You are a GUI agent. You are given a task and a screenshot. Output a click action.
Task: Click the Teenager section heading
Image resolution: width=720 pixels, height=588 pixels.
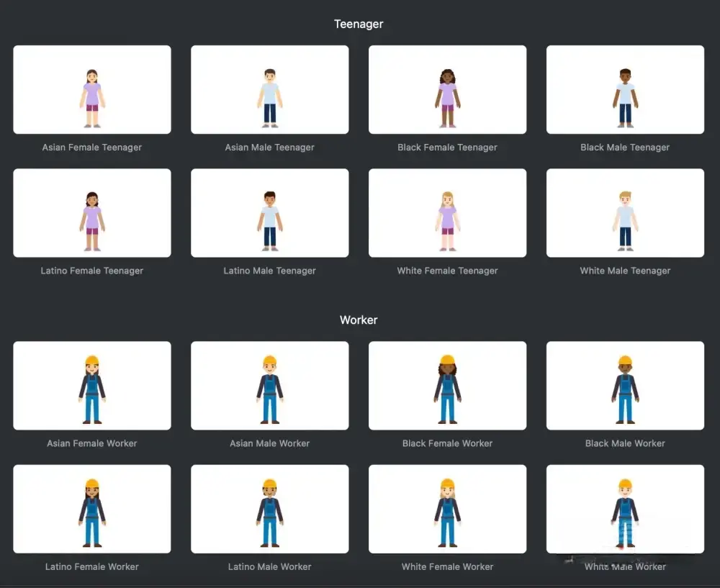(359, 24)
